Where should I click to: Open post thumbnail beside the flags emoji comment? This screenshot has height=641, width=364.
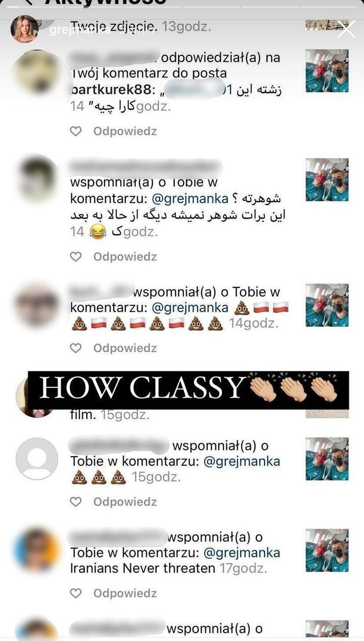pyautogui.click(x=327, y=305)
